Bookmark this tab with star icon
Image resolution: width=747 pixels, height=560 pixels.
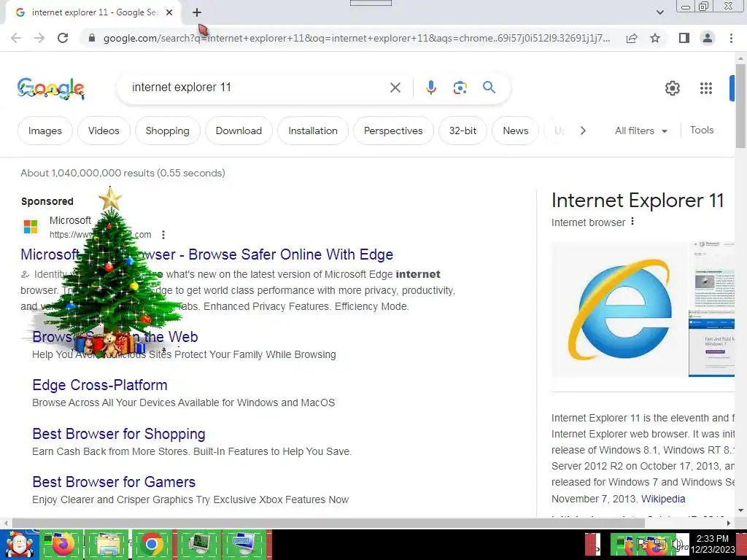[655, 38]
